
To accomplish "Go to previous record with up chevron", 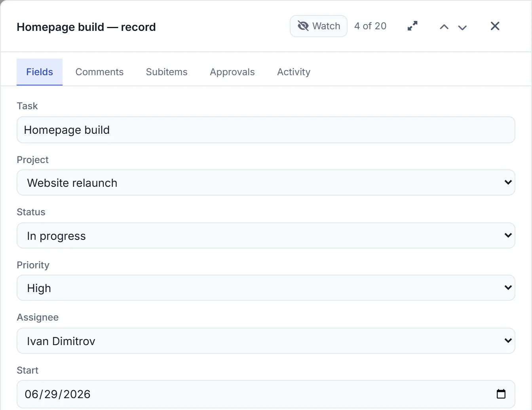I will (x=444, y=27).
